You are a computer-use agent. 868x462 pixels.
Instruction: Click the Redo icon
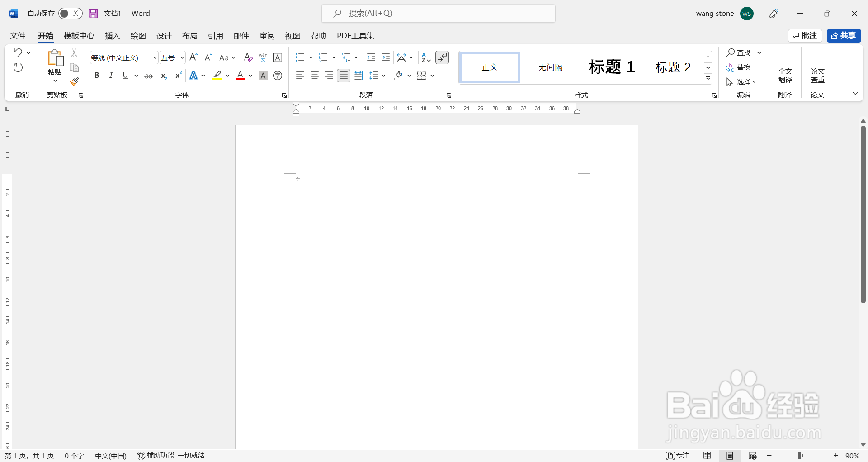(x=18, y=67)
